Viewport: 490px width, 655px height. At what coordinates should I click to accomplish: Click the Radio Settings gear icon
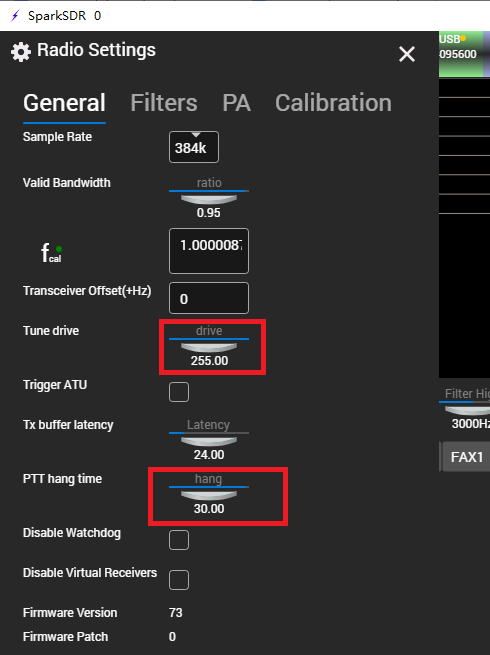20,52
